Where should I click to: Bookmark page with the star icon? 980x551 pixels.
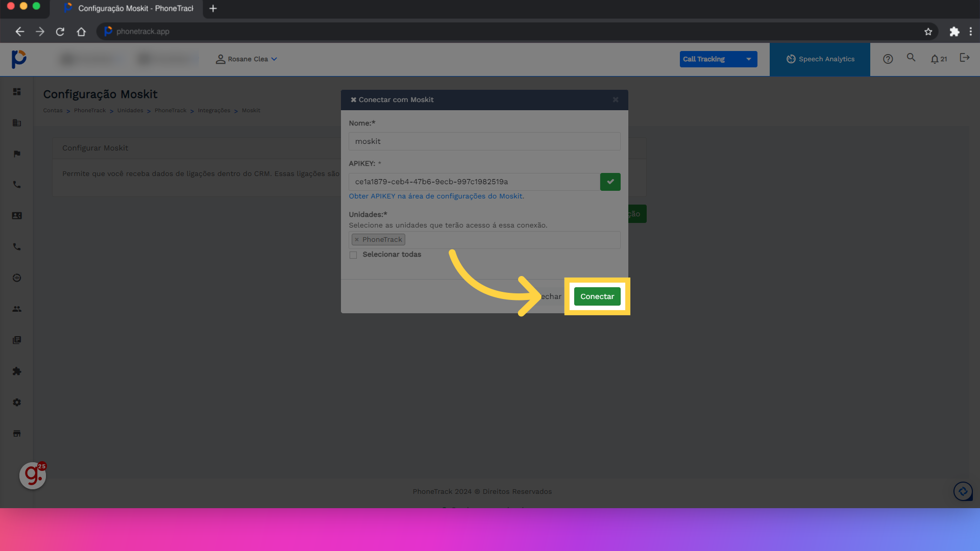tap(928, 32)
